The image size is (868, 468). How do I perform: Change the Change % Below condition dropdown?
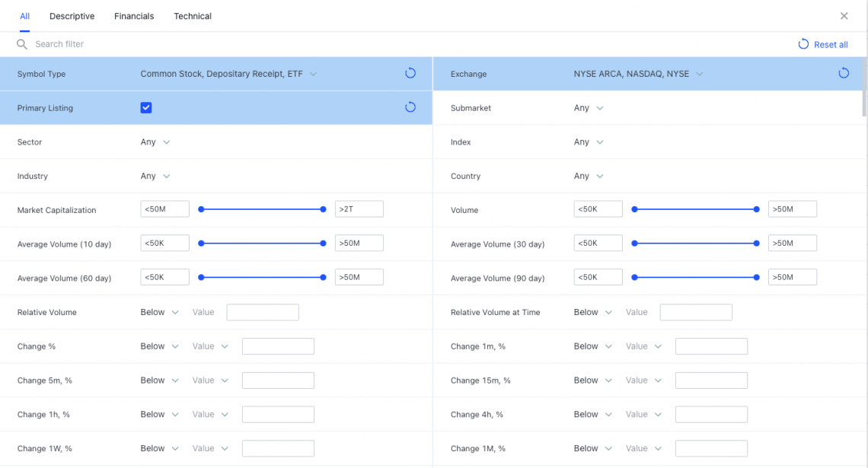159,346
